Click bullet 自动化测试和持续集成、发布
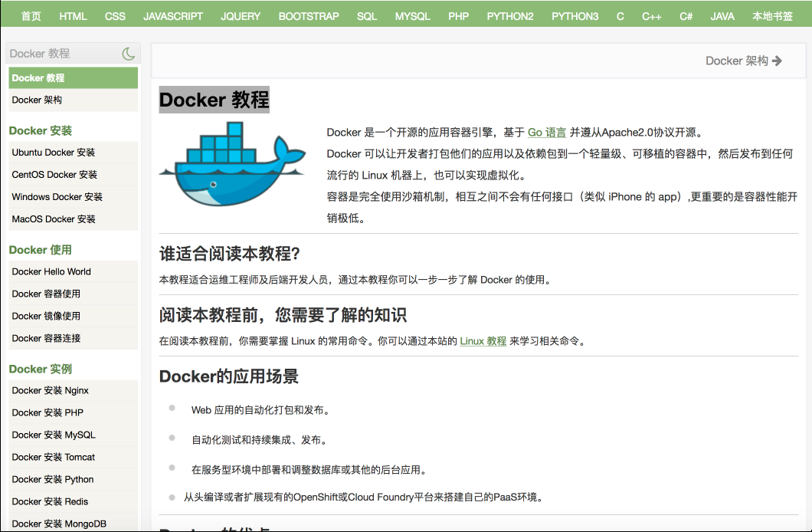 (260, 440)
